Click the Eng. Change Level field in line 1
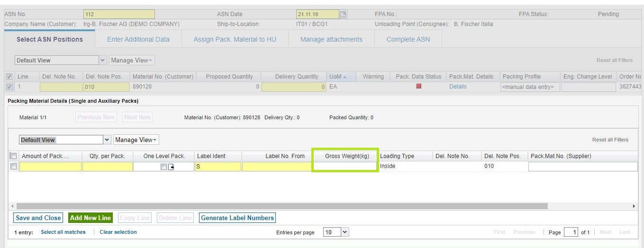This screenshot has width=644, height=248. pos(588,87)
